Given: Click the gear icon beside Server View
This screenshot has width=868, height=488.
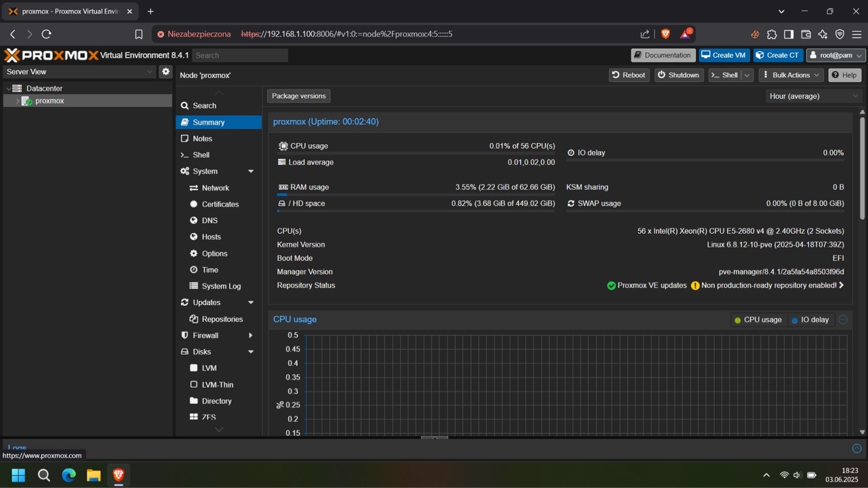Looking at the screenshot, I should 165,71.
